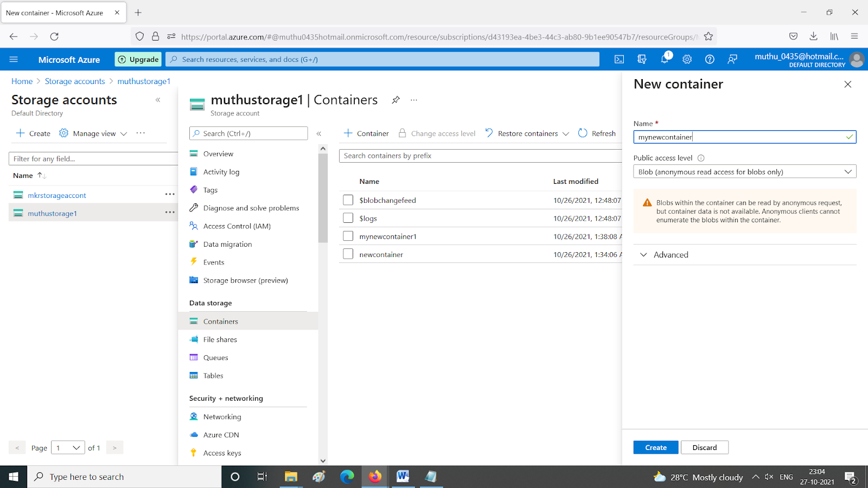Open the Help question mark icon
The height and width of the screenshot is (488, 868).
(x=710, y=59)
